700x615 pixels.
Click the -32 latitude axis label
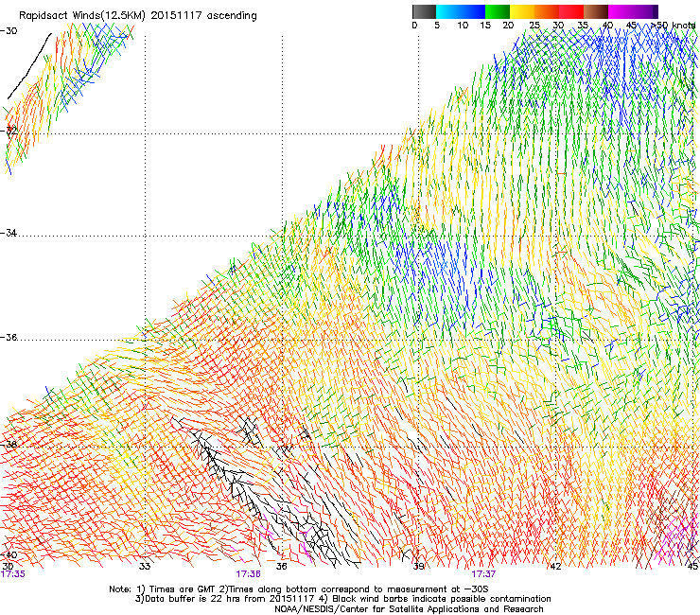pyautogui.click(x=9, y=131)
